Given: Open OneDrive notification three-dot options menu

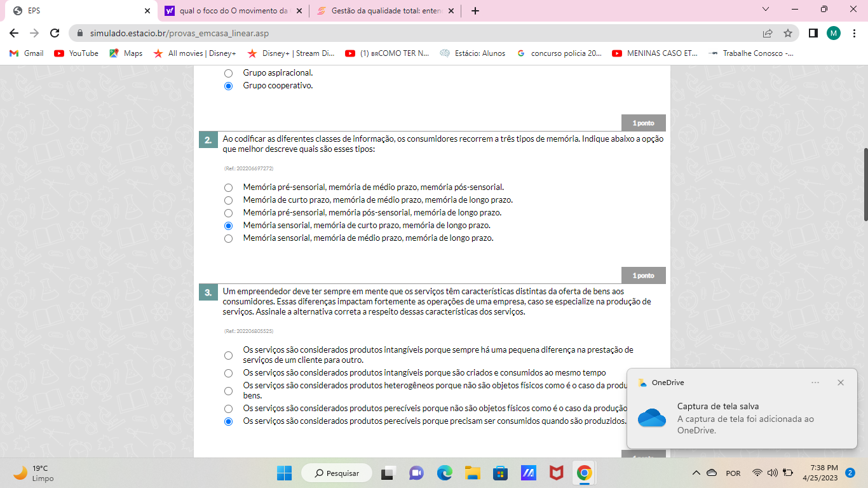Looking at the screenshot, I should [x=815, y=383].
